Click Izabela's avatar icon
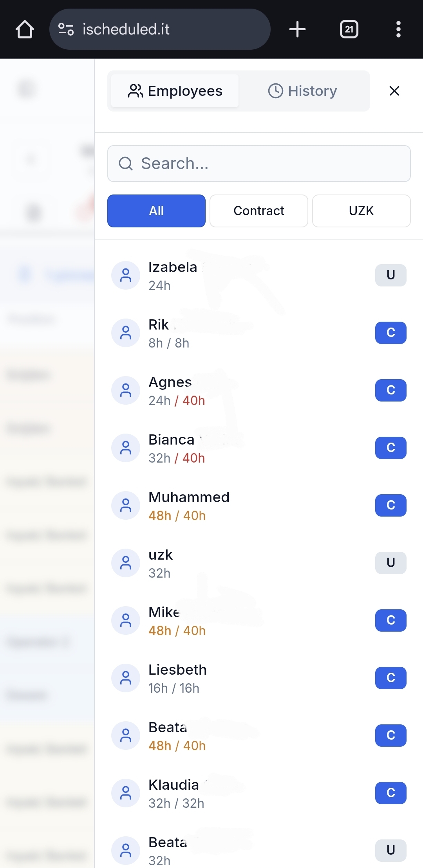 click(x=126, y=276)
